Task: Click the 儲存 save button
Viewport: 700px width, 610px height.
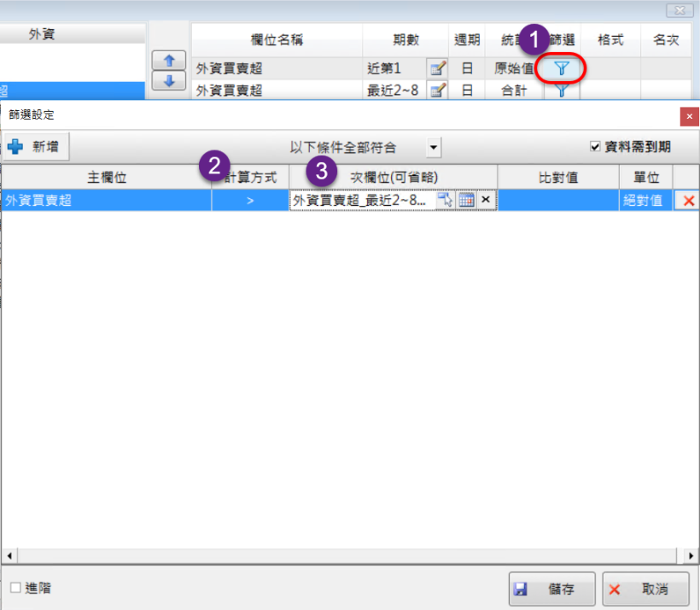Action: pos(551,589)
